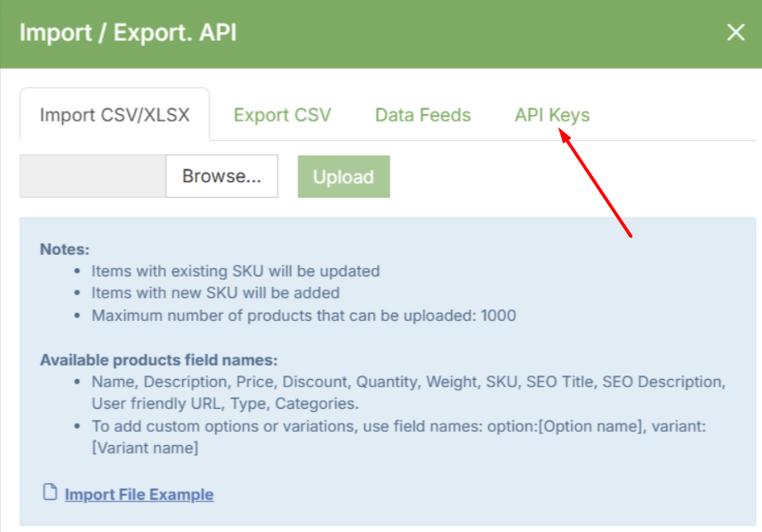This screenshot has width=762, height=532.
Task: Close the Import / Export dialog
Action: (x=736, y=32)
